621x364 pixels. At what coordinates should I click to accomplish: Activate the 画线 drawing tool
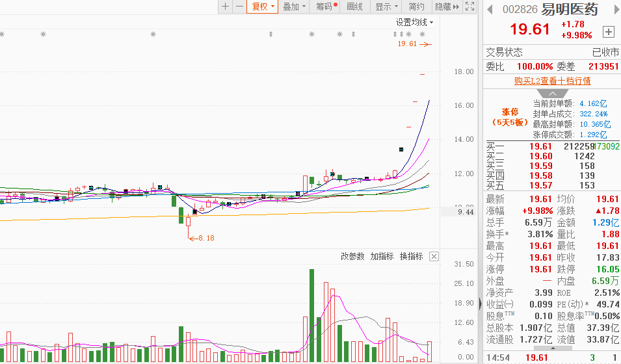point(354,6)
